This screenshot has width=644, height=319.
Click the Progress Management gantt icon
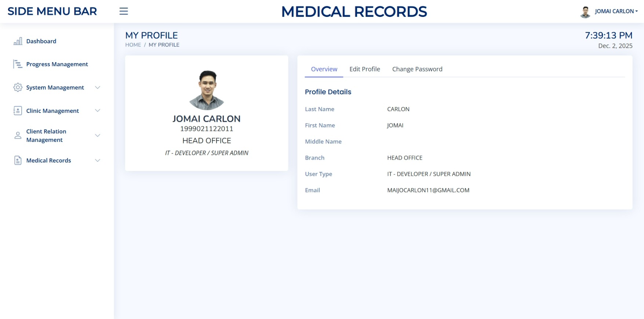tap(18, 64)
